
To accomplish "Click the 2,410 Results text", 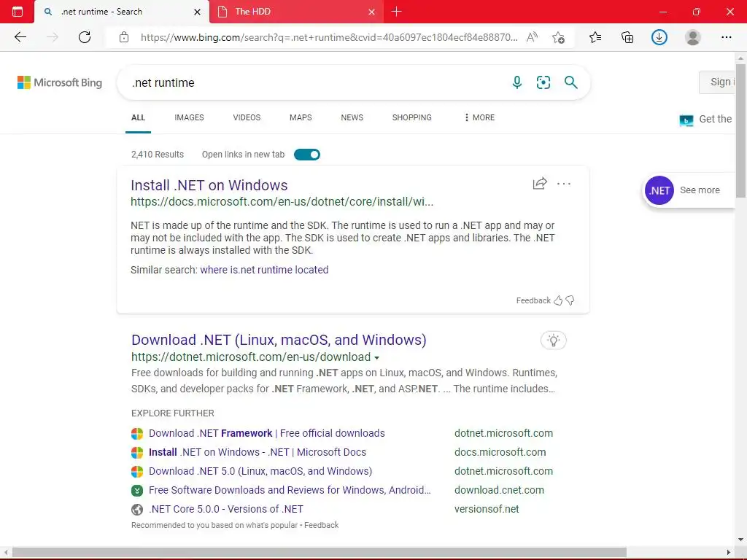I will coord(158,155).
